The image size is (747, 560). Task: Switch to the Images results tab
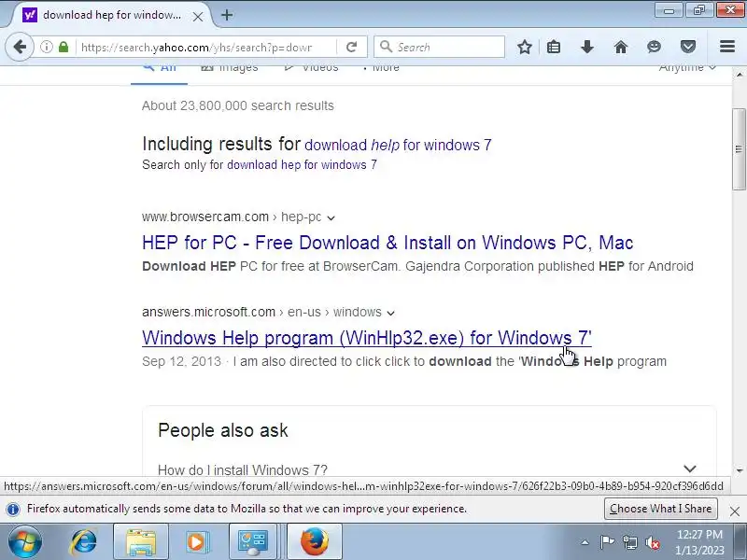tap(230, 69)
